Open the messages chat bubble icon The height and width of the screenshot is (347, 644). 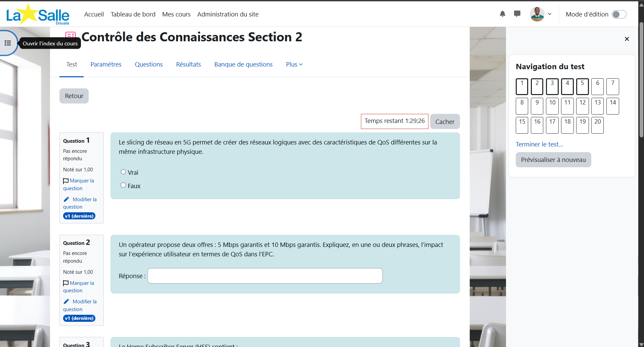517,14
